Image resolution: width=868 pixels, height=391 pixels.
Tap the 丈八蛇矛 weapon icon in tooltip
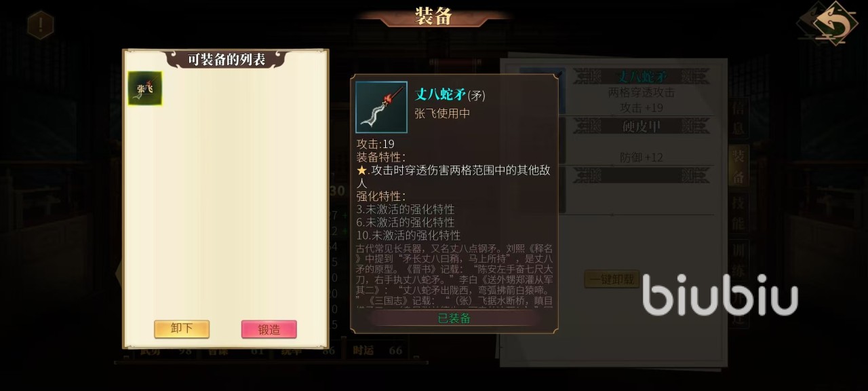(381, 107)
